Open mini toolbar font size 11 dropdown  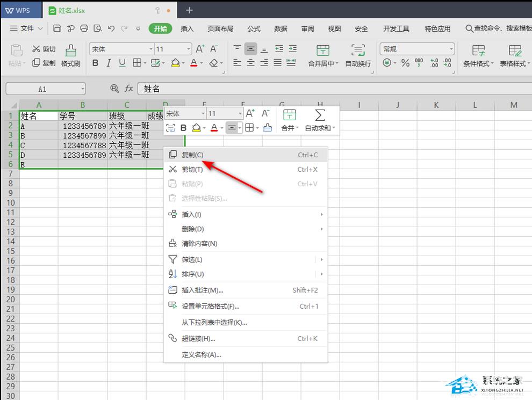pos(240,114)
